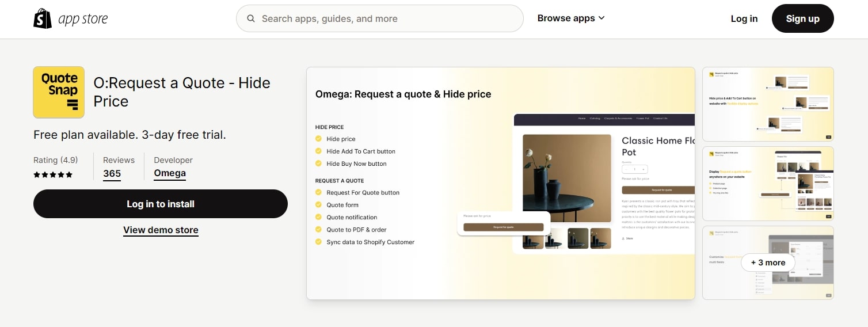Click the Sign up button
Screen dimensions: 868x327
(802, 18)
